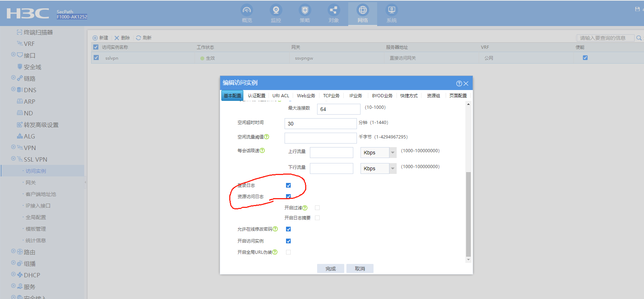Toggle the 登录日志 checkbox

tap(288, 185)
